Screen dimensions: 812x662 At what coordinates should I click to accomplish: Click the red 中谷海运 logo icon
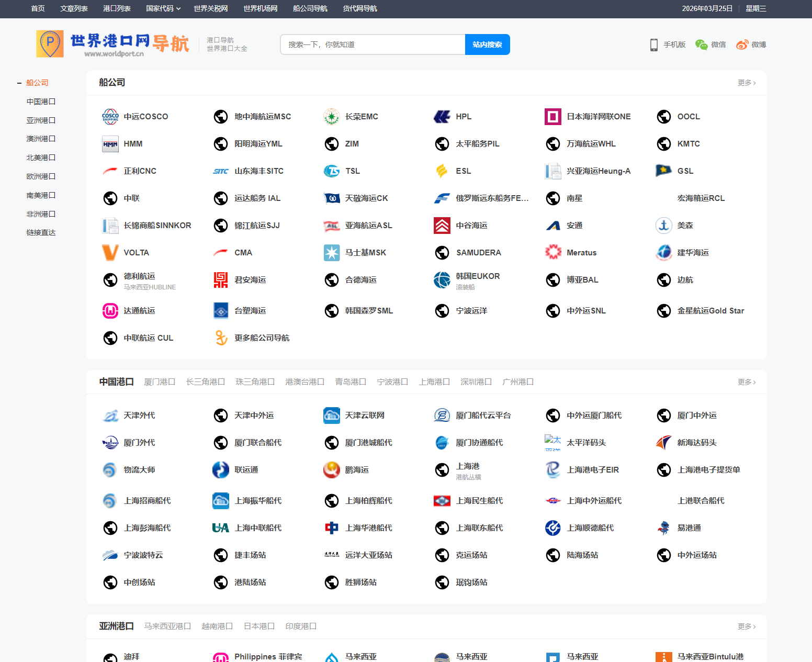click(442, 226)
